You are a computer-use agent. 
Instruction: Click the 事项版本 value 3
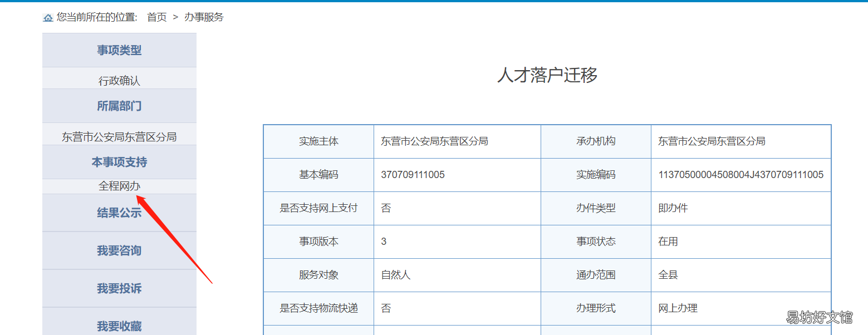point(384,242)
